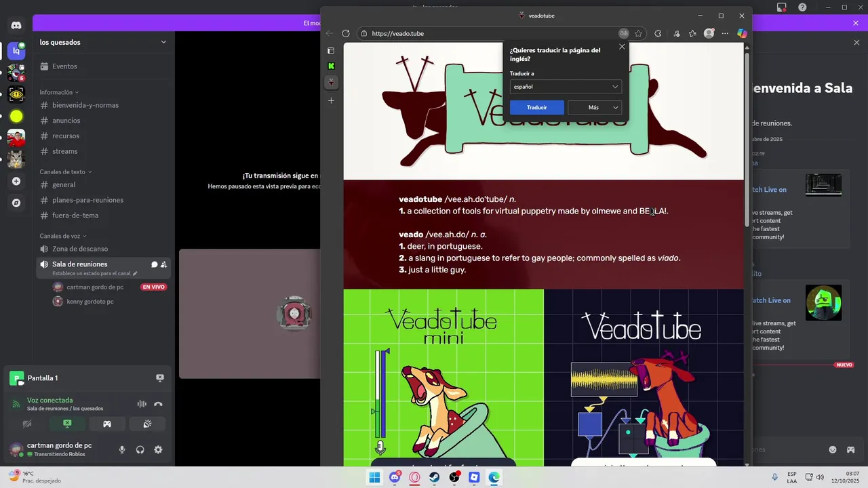Open the fuera-de-tema channel
Screen dimensions: 868x488
[x=103, y=216]
